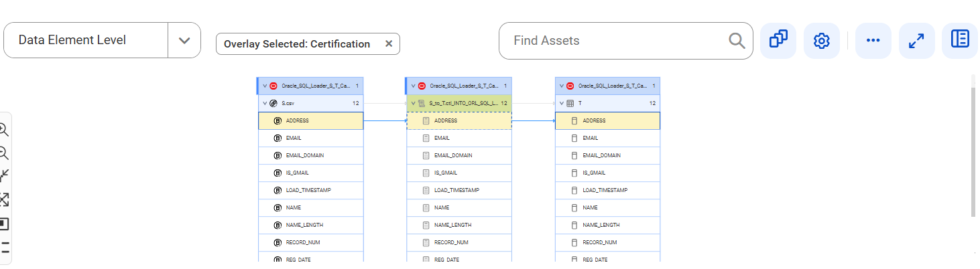Select IS_GMAIL in the S.csv node
Viewport: 980px width, 269px height.
tap(311, 173)
